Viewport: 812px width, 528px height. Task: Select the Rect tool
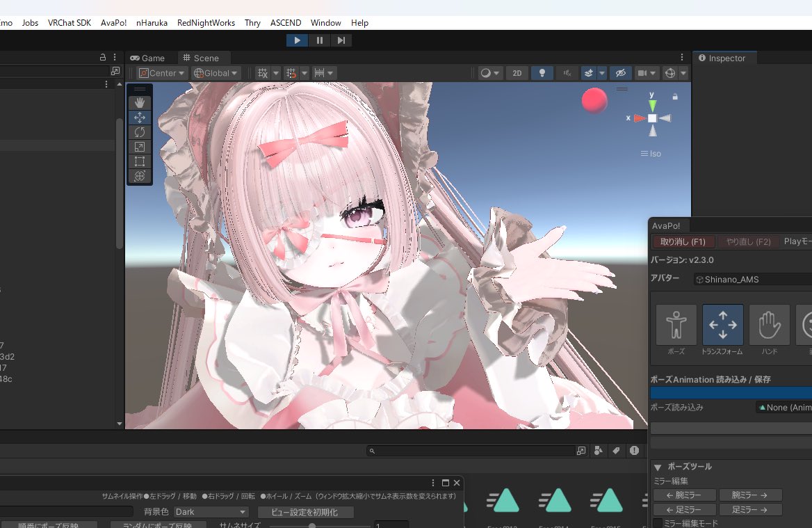[x=140, y=161]
